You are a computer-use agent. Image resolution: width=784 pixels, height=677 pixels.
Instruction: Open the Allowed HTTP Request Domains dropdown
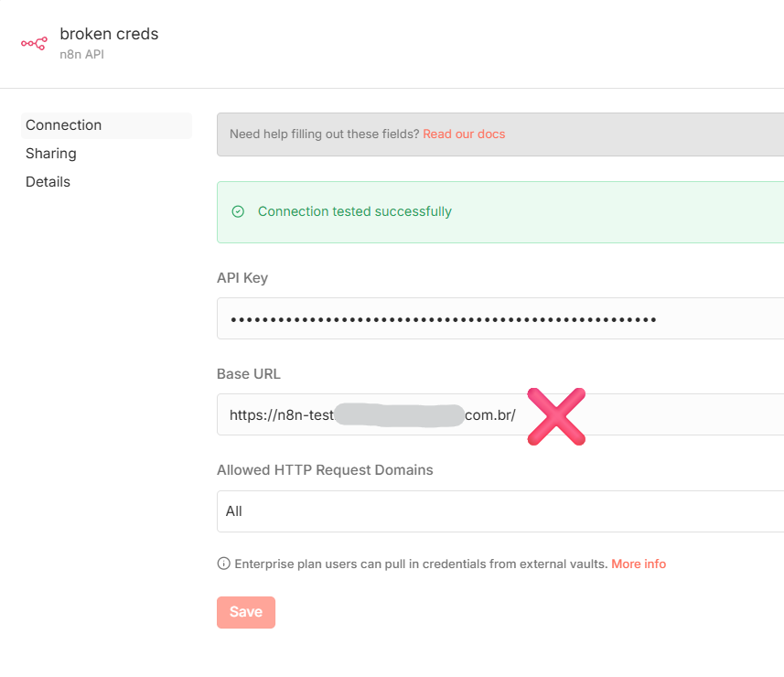499,511
